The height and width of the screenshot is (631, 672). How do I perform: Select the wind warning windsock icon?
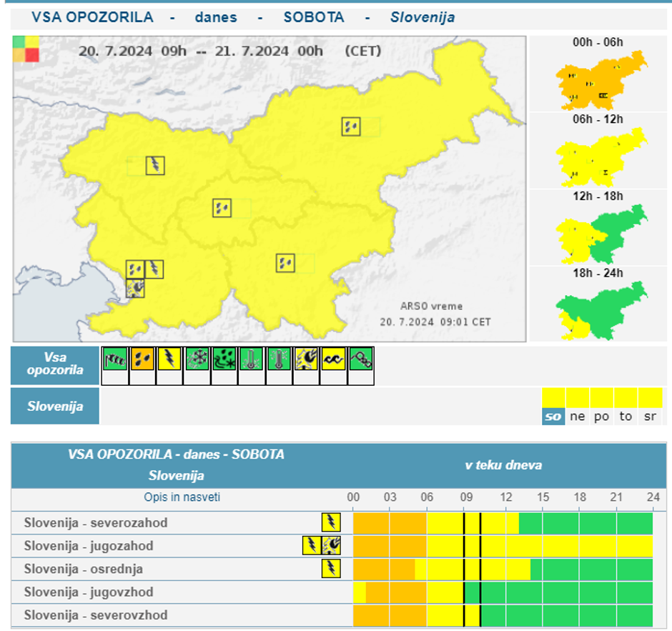114,359
